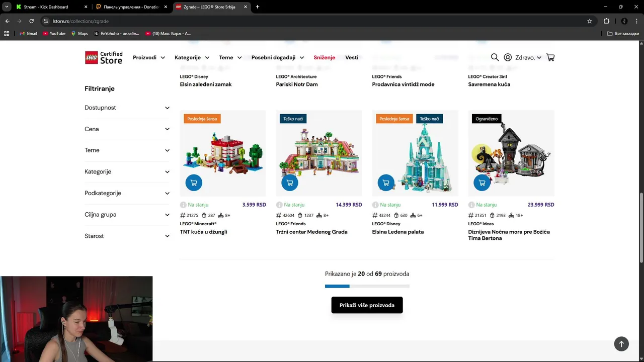
Task: Open a new browser tab plus button
Action: [x=258, y=7]
